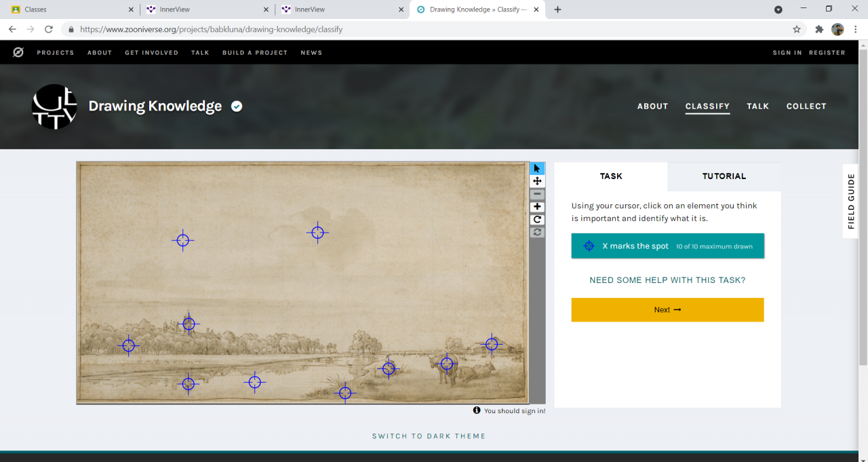Switch to the first InnerView tab
The image size is (868, 462).
207,9
